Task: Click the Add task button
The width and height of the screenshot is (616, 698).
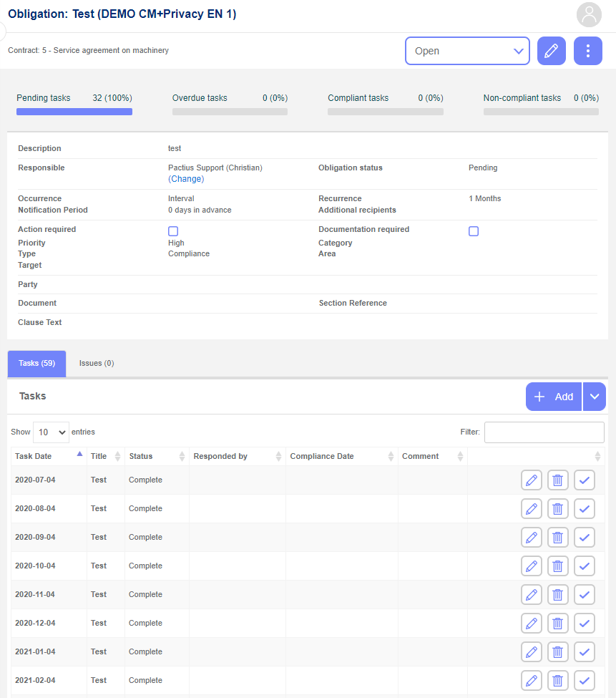Action: (554, 397)
